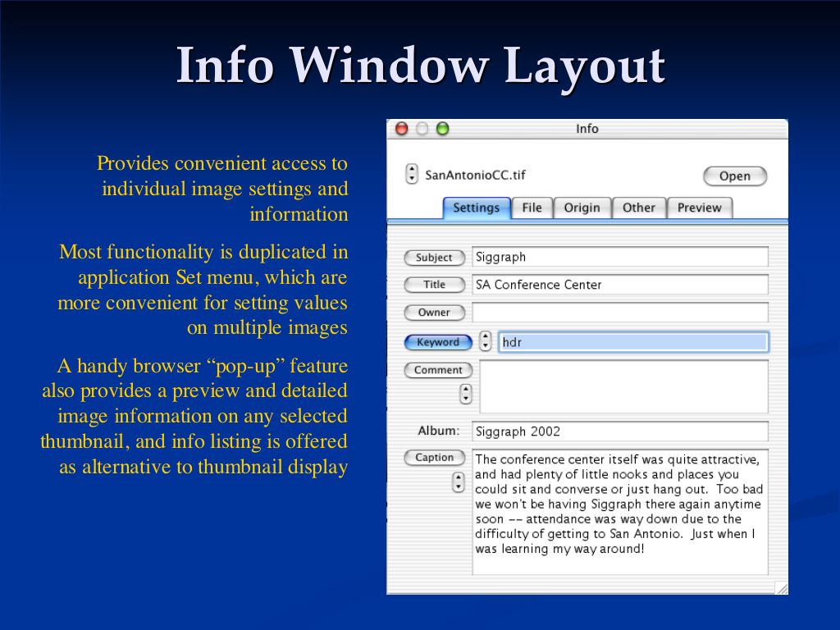Open the Origin tab
The height and width of the screenshot is (630, 840).
(x=582, y=208)
